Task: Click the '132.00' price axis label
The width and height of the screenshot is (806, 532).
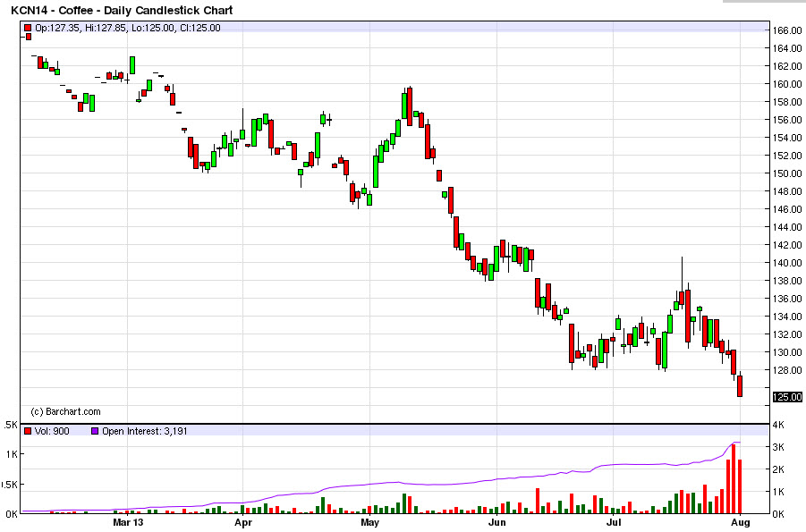Action: [x=787, y=334]
